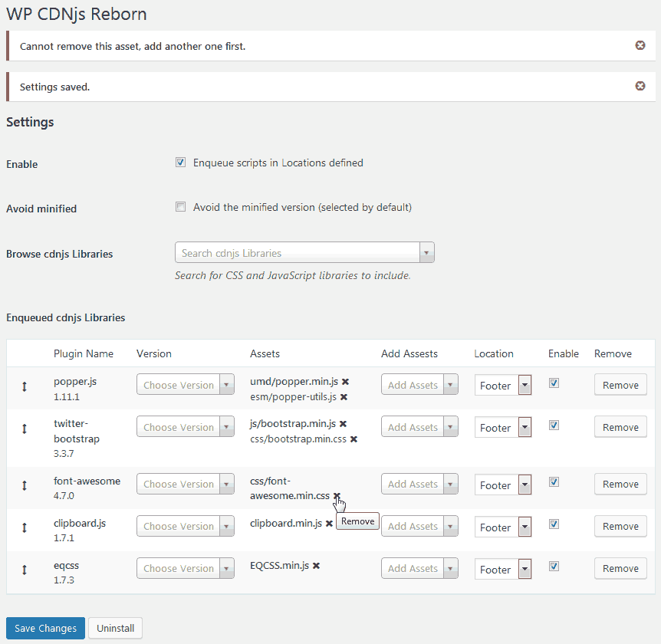The width and height of the screenshot is (661, 644).
Task: Uncheck Enqueue scripts in Locations defined
Action: (181, 163)
